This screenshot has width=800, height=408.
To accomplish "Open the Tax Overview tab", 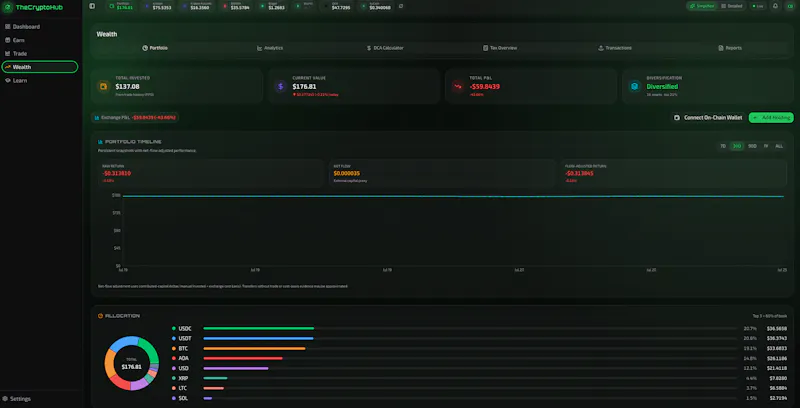I will pos(500,48).
